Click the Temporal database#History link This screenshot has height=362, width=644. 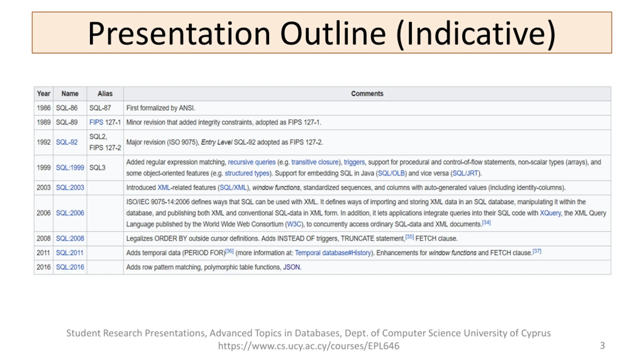coord(333,253)
